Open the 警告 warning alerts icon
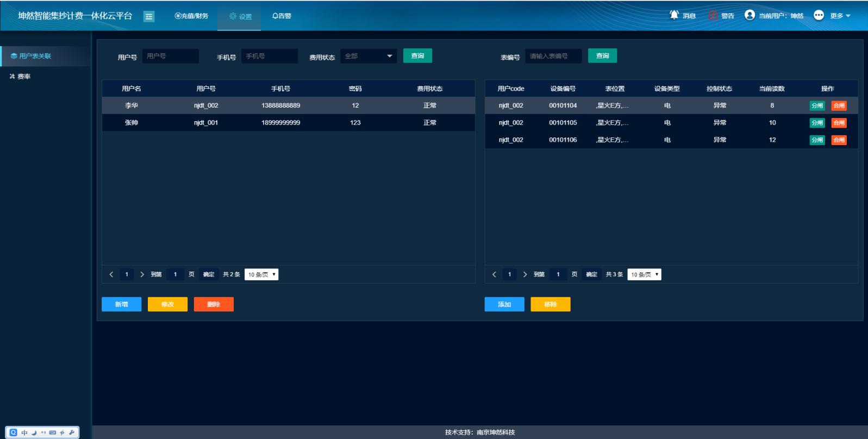The image size is (868, 439). [x=713, y=15]
